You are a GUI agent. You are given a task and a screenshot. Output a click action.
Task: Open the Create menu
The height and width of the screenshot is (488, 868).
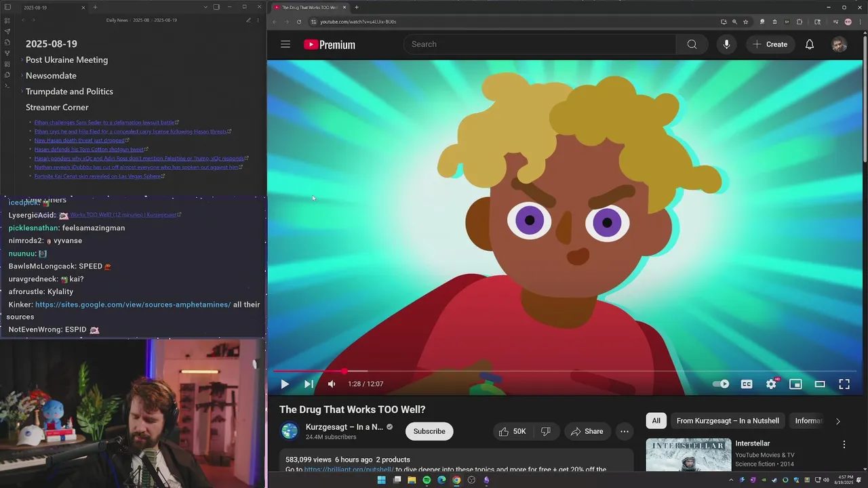pyautogui.click(x=770, y=44)
